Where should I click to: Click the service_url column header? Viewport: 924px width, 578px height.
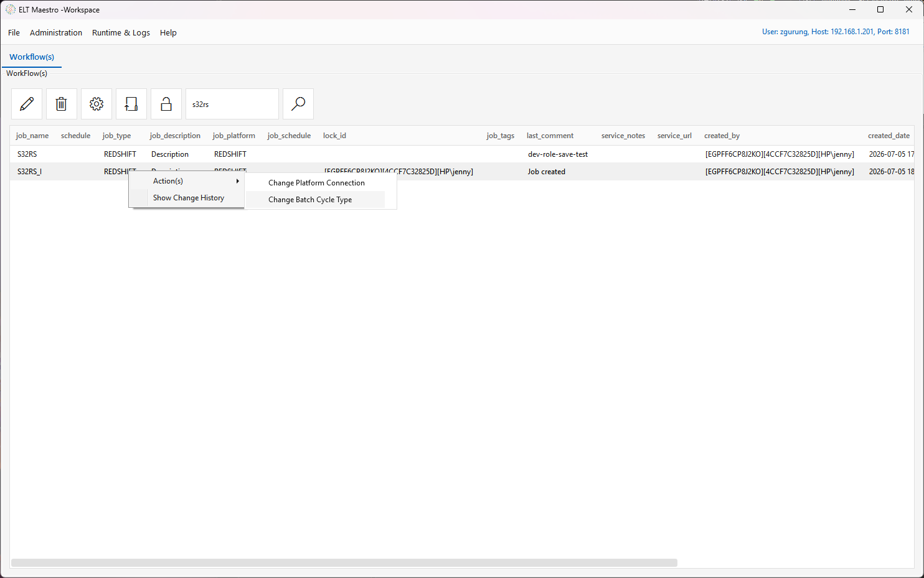tap(674, 136)
